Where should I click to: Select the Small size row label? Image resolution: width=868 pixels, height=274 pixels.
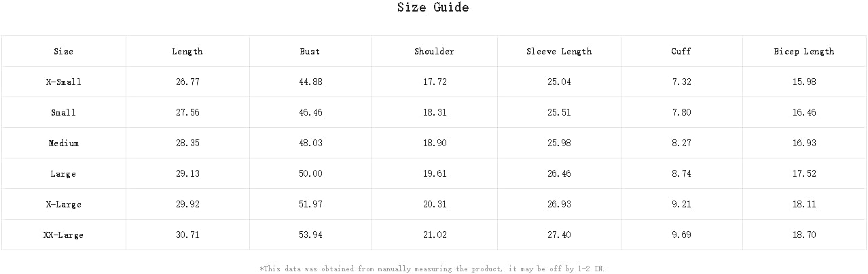[63, 112]
